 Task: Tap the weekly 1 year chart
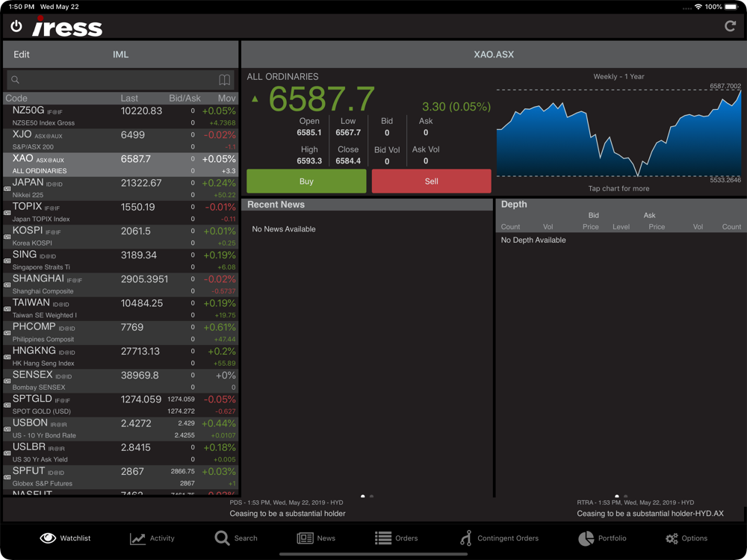[619, 133]
